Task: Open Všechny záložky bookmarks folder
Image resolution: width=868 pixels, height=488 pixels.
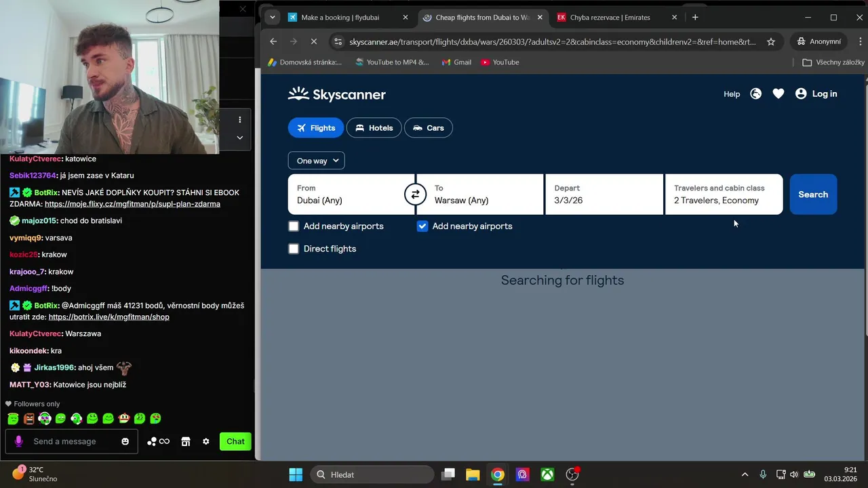Action: point(833,62)
